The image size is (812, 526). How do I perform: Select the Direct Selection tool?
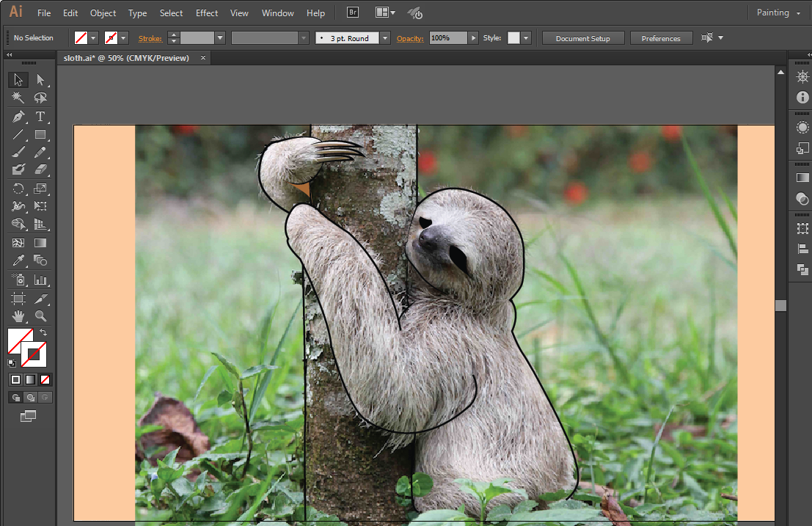[x=40, y=80]
